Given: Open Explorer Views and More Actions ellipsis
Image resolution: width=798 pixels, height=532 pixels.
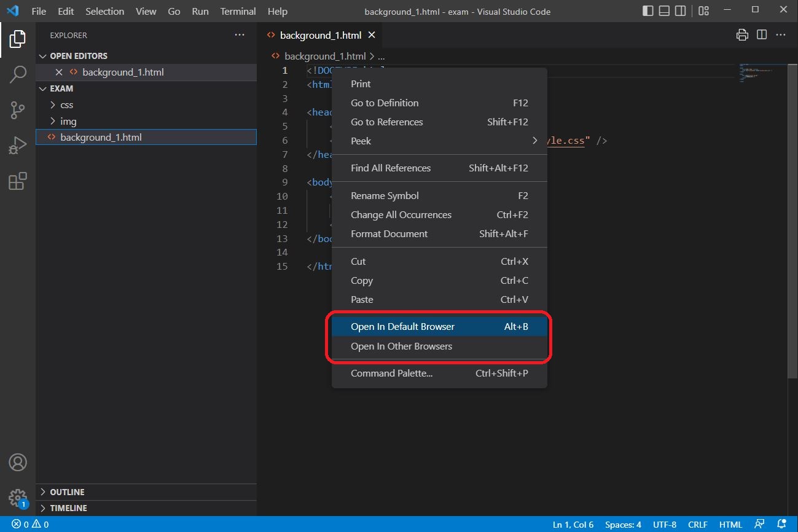Looking at the screenshot, I should [240, 35].
